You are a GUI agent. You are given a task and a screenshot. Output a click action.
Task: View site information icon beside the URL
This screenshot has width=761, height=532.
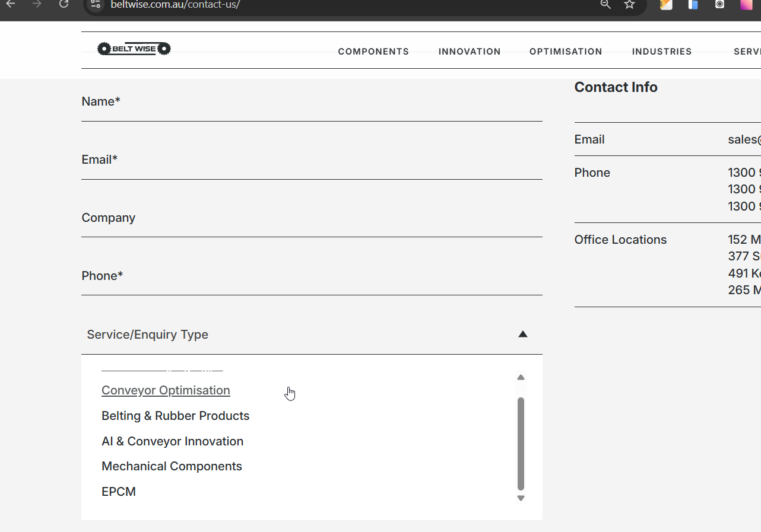click(x=96, y=5)
